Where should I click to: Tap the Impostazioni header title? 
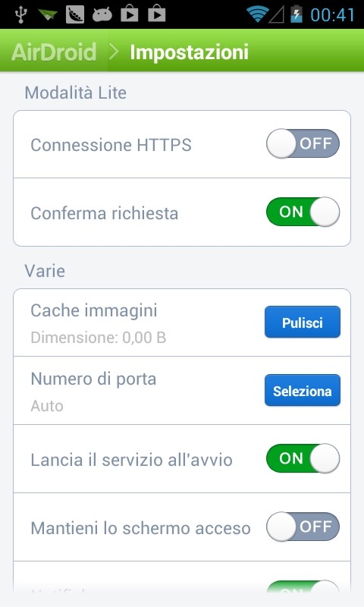[189, 52]
